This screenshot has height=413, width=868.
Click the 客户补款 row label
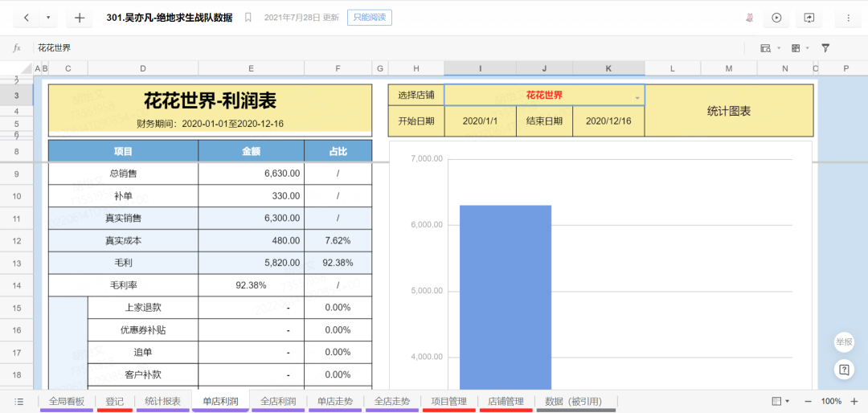[x=143, y=374]
